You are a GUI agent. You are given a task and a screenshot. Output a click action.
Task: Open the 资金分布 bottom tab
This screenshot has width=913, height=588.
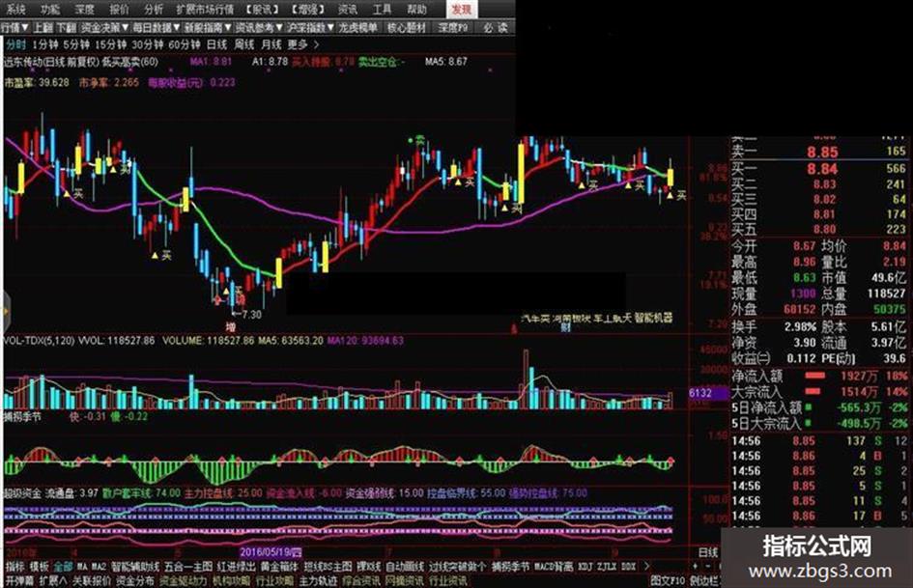point(134,581)
